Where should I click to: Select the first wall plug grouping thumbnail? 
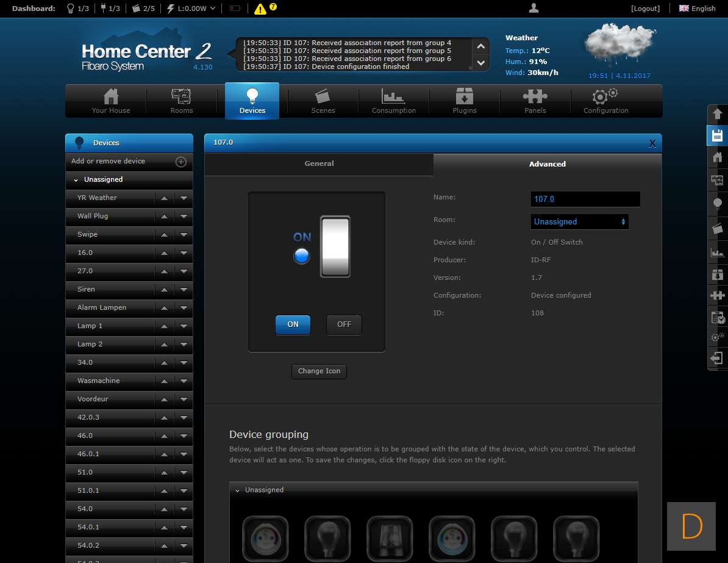266,539
